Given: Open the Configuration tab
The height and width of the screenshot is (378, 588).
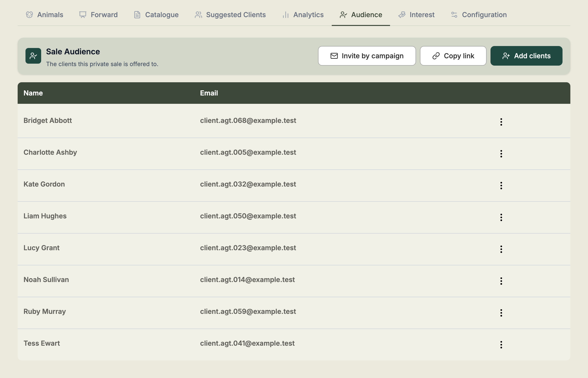Looking at the screenshot, I should [479, 15].
